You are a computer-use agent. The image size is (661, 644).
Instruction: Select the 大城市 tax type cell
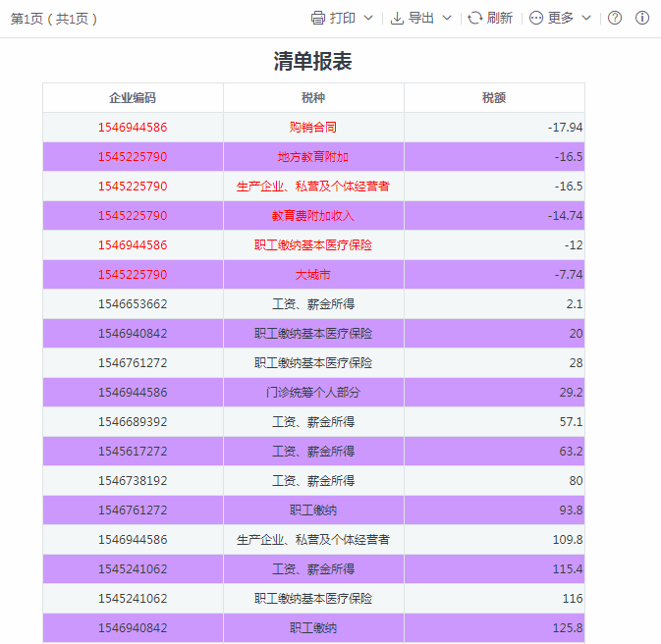point(313,275)
